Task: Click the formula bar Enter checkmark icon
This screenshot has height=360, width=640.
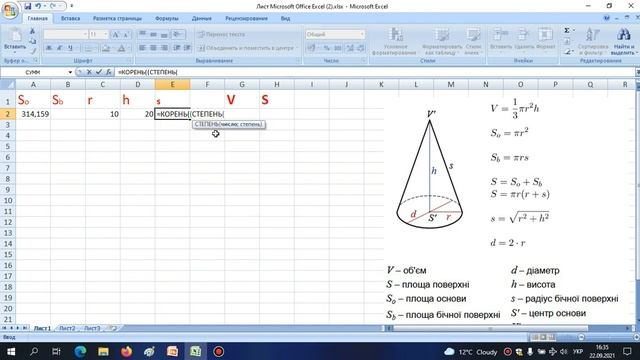Action: click(x=99, y=72)
